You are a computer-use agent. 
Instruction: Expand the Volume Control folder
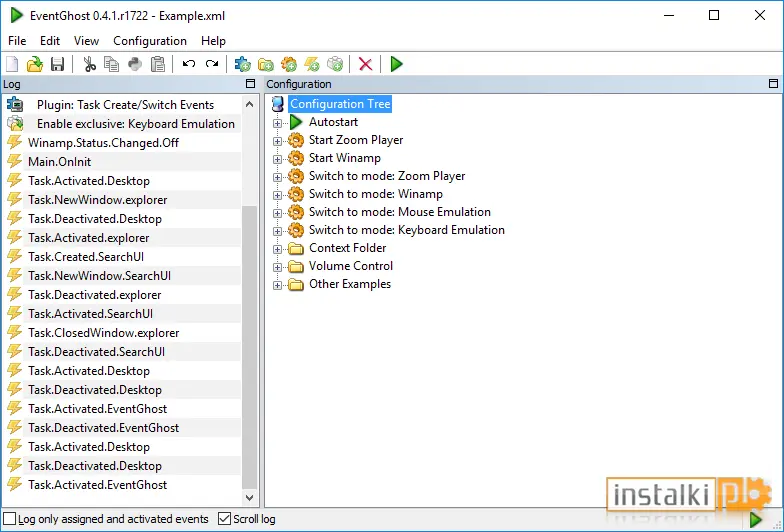(277, 266)
